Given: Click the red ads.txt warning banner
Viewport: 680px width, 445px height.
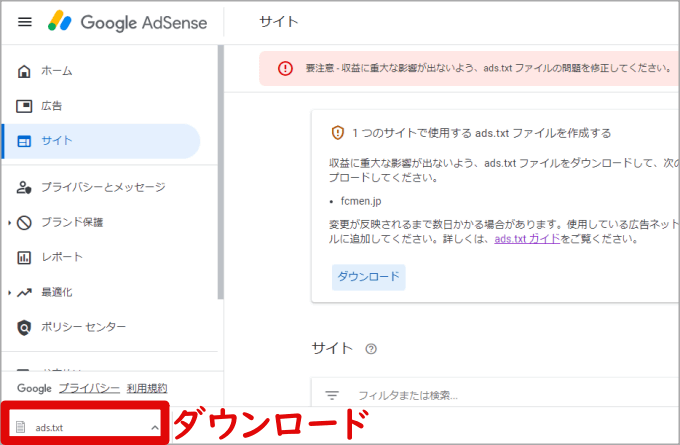Looking at the screenshot, I should (469, 68).
